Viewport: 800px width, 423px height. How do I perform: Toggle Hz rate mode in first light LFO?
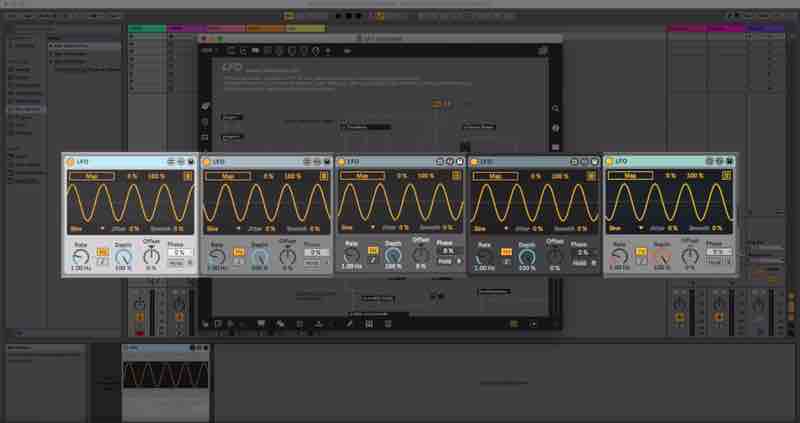coord(103,252)
